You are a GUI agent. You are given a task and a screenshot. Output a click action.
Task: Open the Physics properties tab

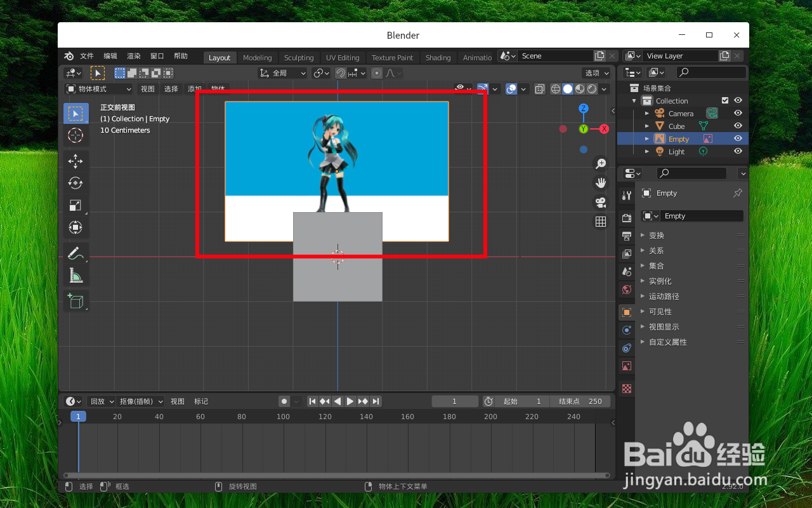pos(627,330)
